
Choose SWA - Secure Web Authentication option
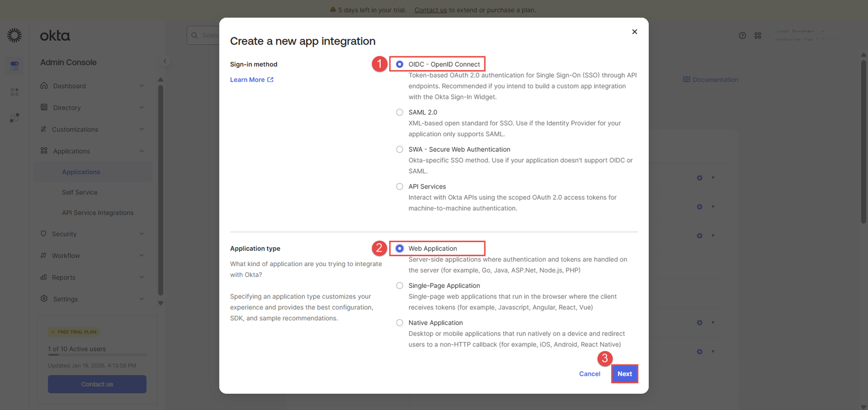coord(400,149)
